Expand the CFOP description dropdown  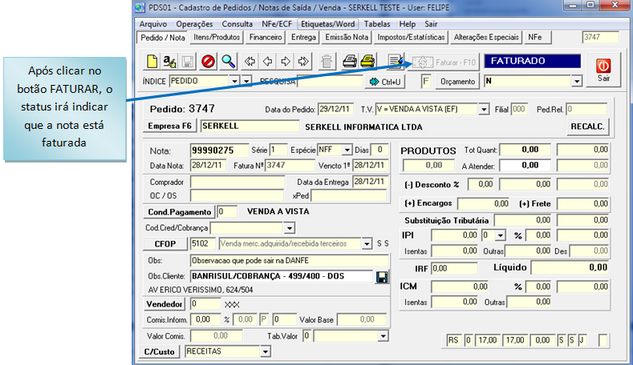coord(366,244)
